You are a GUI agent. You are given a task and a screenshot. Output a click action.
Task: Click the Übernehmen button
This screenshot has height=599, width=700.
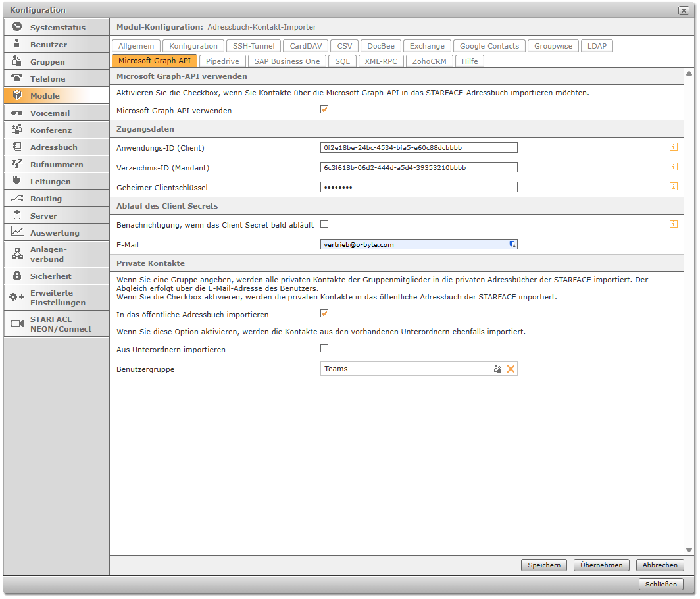click(601, 565)
